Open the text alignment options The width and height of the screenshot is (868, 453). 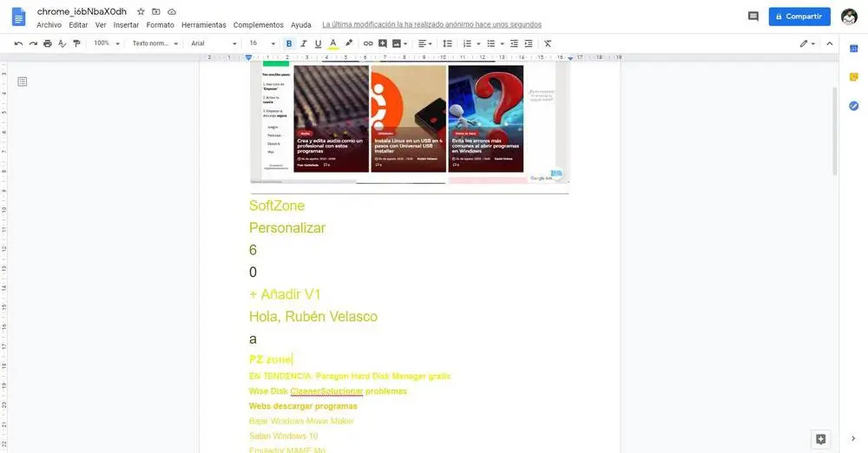click(x=424, y=43)
